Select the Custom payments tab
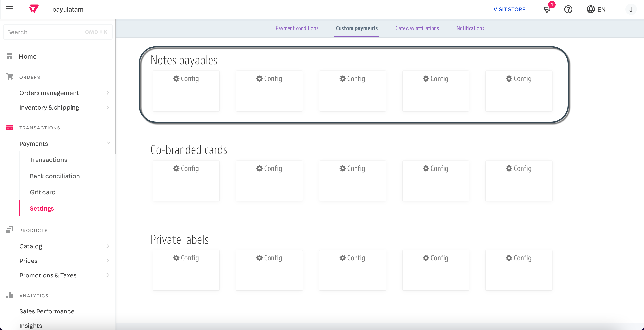 356,28
